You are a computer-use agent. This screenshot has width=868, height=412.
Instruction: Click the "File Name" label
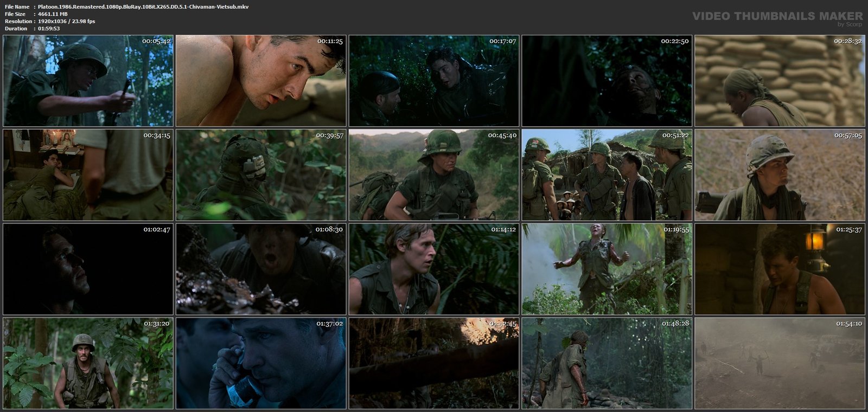pos(17,7)
